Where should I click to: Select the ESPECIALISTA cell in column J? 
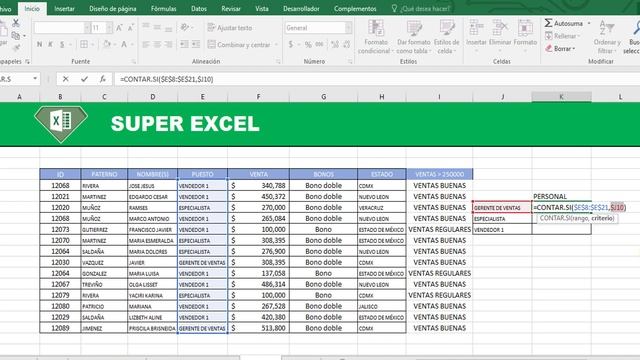[502, 219]
